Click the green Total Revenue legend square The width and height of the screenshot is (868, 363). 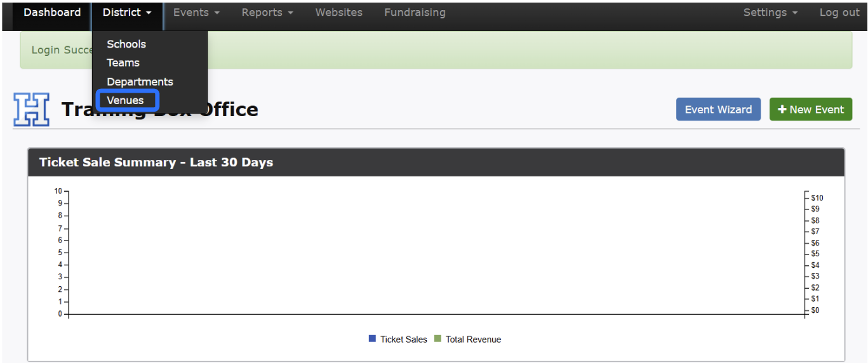[x=437, y=339]
